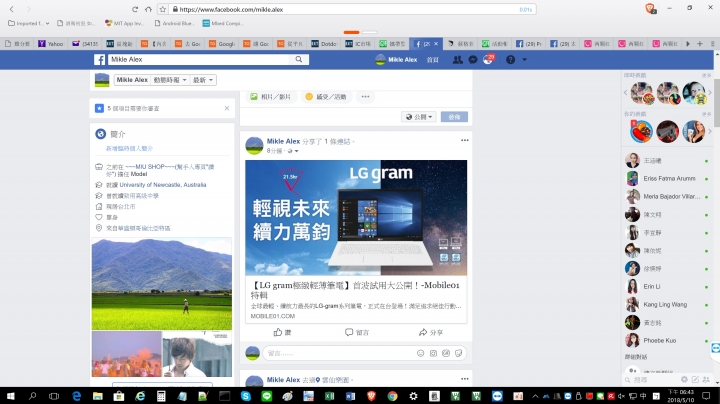Screen dimensions: 720x404
Task: Reload the page with the refresh icon
Action: 135,9
